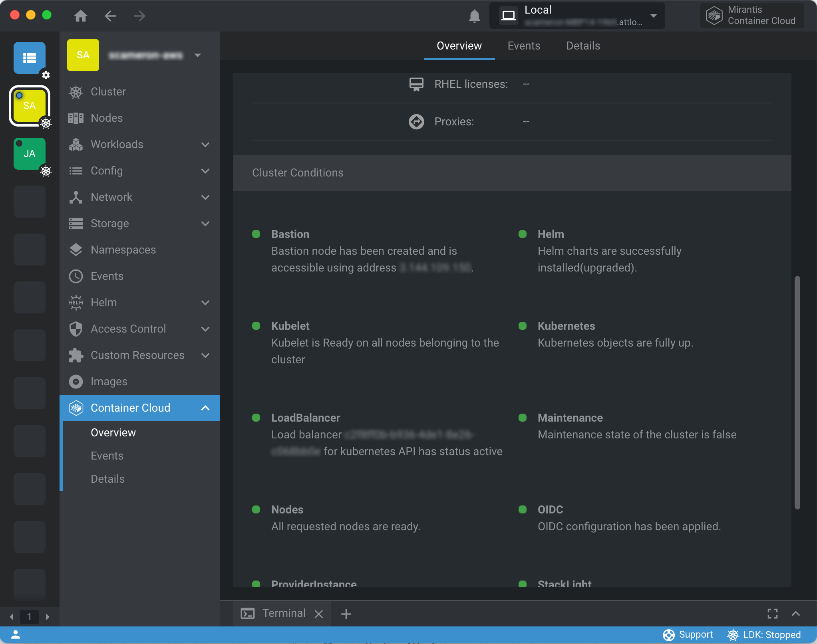Click the home icon in top toolbar
The width and height of the screenshot is (817, 644).
(80, 16)
